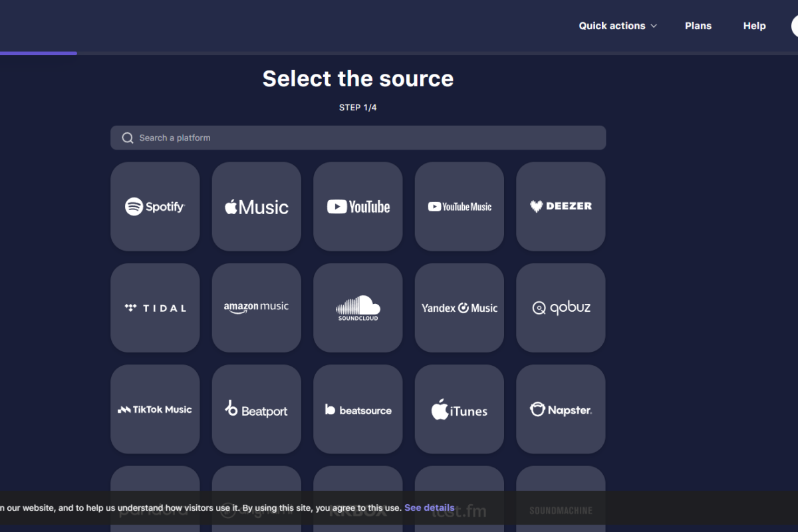This screenshot has height=532, width=798.
Task: Select the TIDAL platform tile
Action: click(x=155, y=308)
